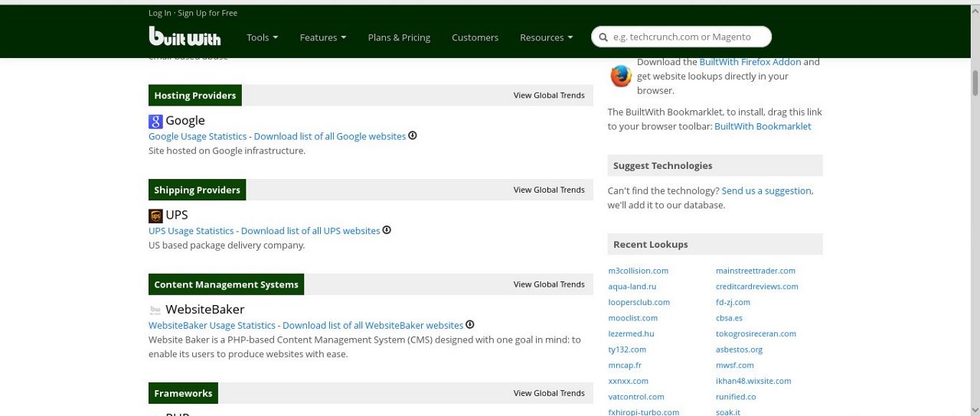View Global Trends for Shipping Providers
The height and width of the screenshot is (416, 980).
[x=549, y=190]
